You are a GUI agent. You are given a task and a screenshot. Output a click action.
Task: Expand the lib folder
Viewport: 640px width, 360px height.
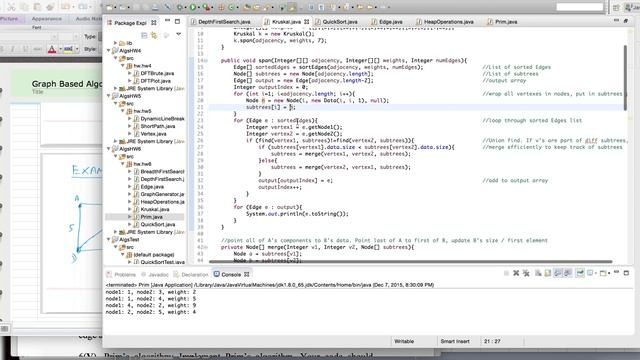116,43
